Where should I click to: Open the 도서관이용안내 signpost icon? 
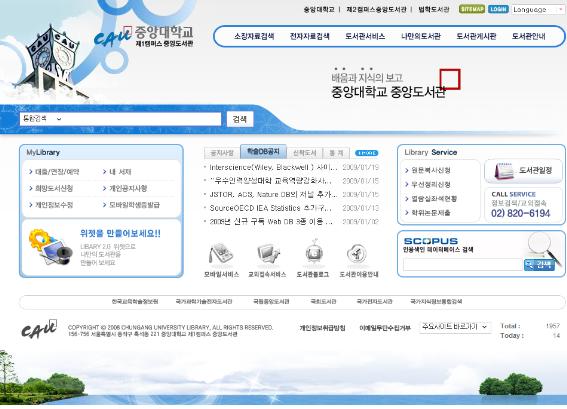click(357, 254)
